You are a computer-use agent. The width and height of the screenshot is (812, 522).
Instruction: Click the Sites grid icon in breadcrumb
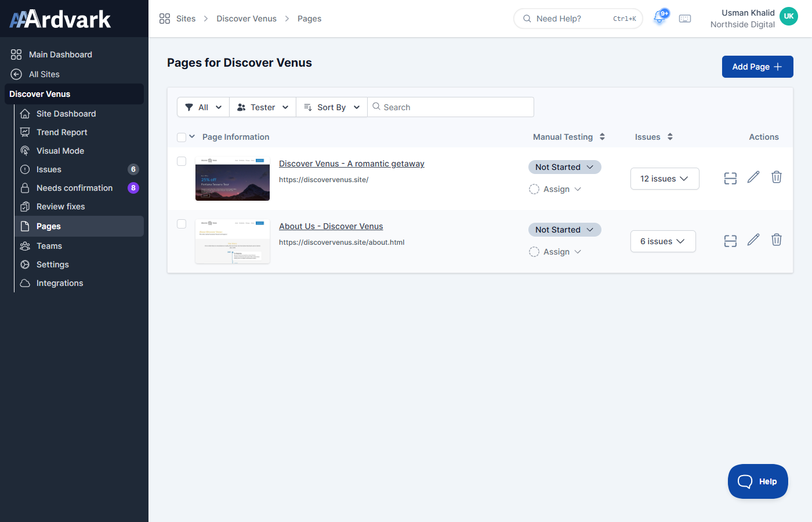point(165,19)
